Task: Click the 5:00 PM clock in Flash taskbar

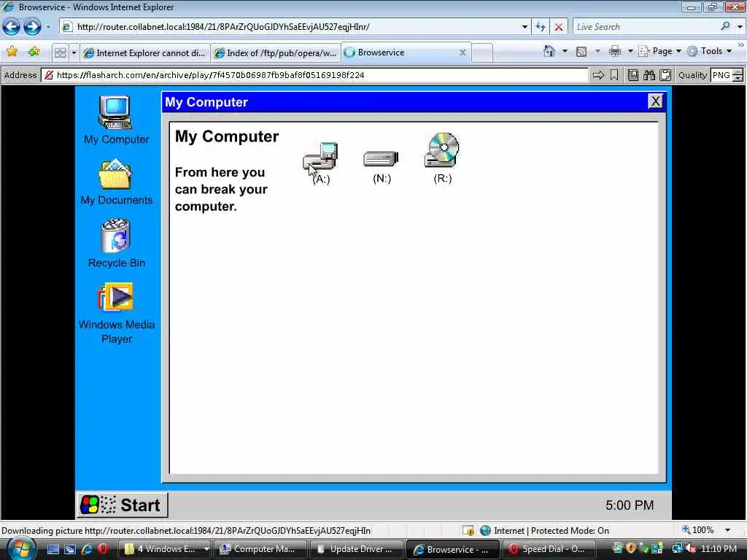Action: pos(630,505)
